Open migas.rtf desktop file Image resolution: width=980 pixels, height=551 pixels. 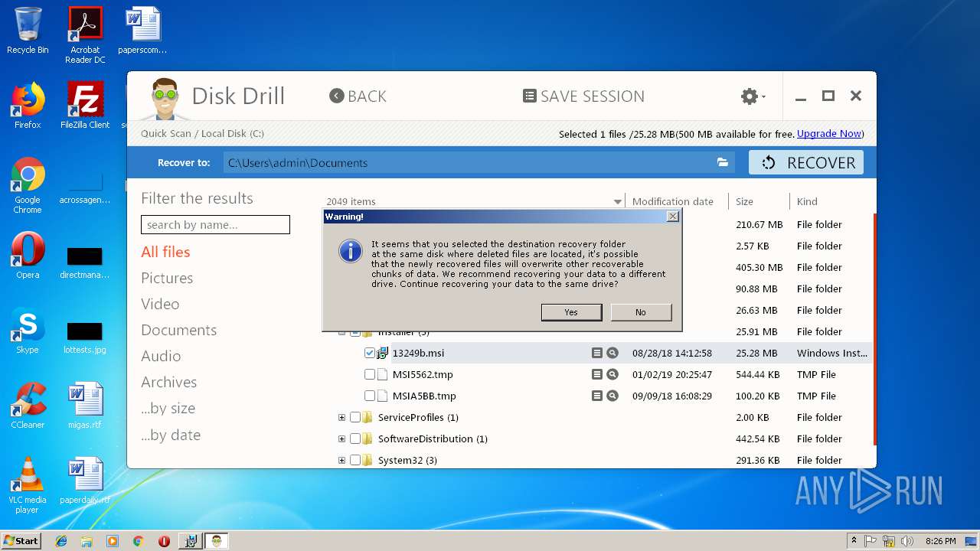[x=85, y=406]
